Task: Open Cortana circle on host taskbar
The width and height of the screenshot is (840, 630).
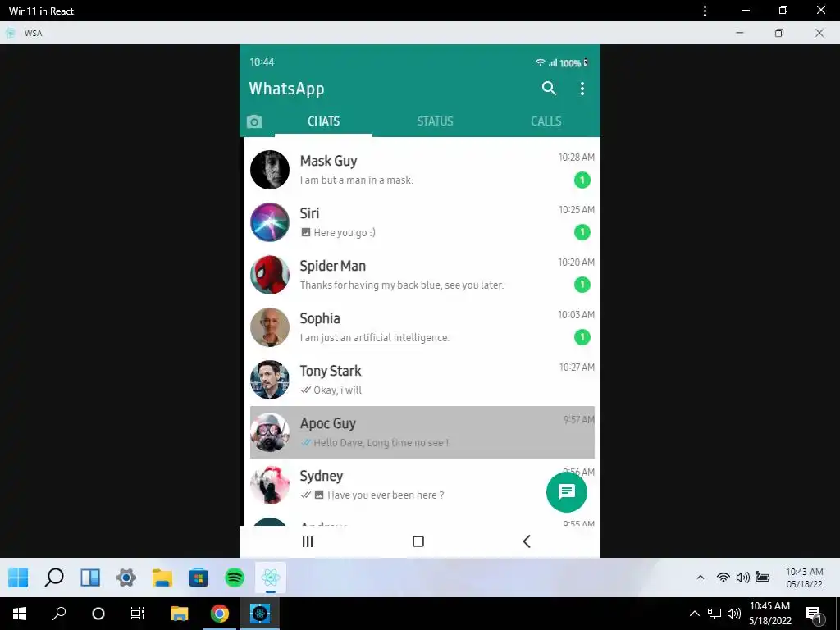Action: [98, 614]
